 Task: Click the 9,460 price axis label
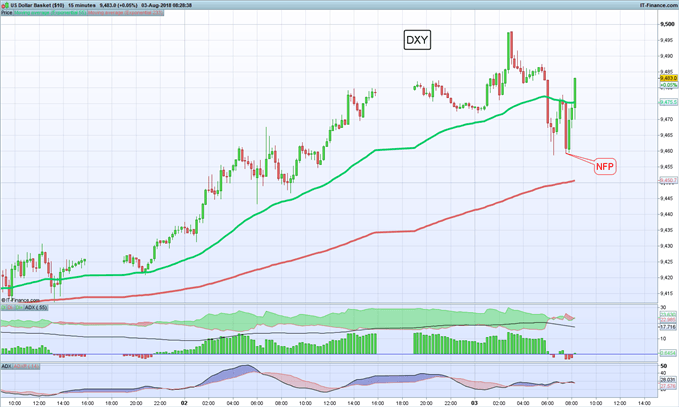point(667,151)
